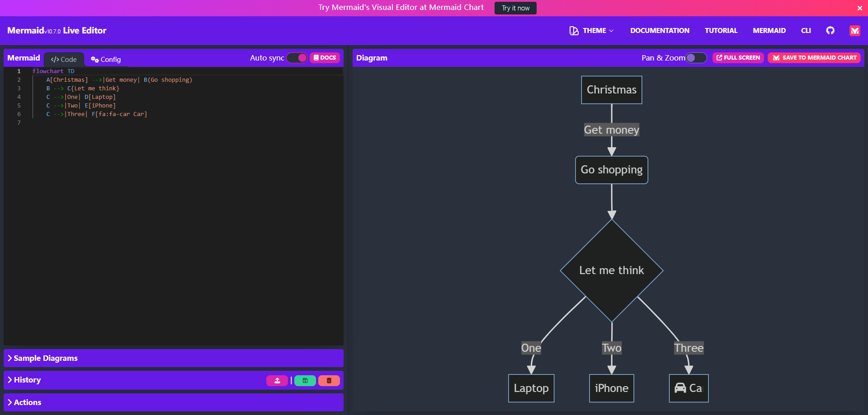Click the FULL SCREEN button
The image size is (868, 415).
click(738, 58)
